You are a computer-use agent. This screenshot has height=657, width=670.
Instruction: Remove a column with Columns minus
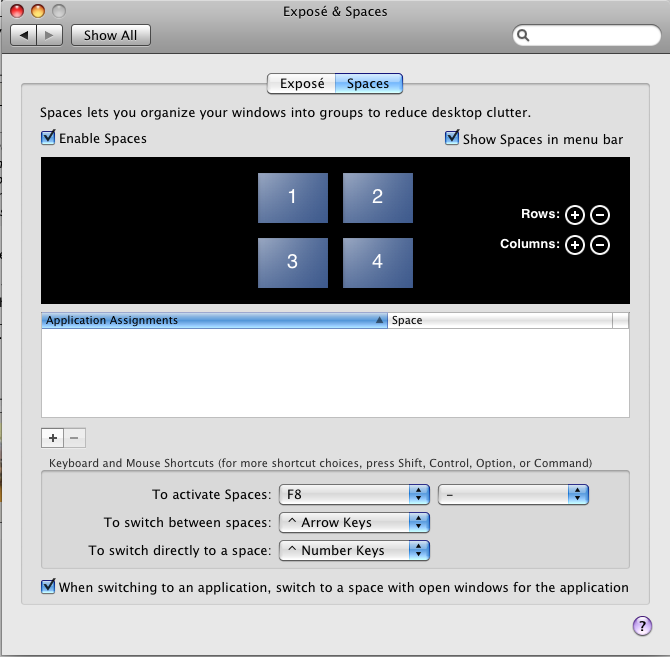point(600,245)
